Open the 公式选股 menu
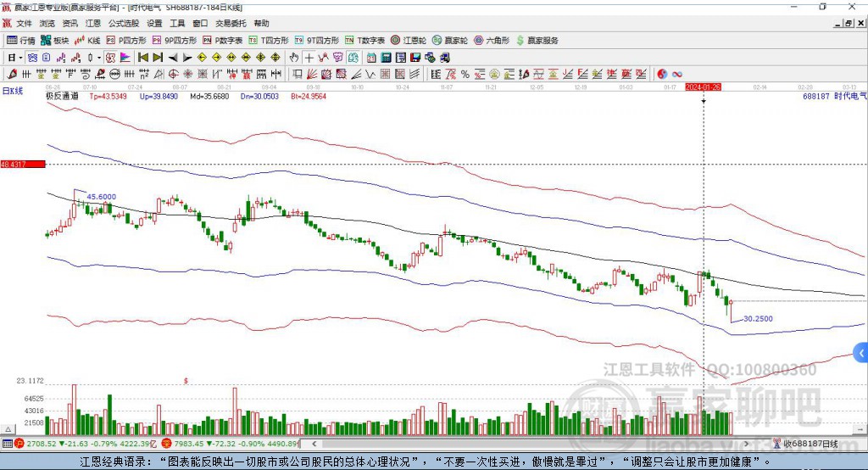This screenshot has width=868, height=470. click(x=124, y=23)
